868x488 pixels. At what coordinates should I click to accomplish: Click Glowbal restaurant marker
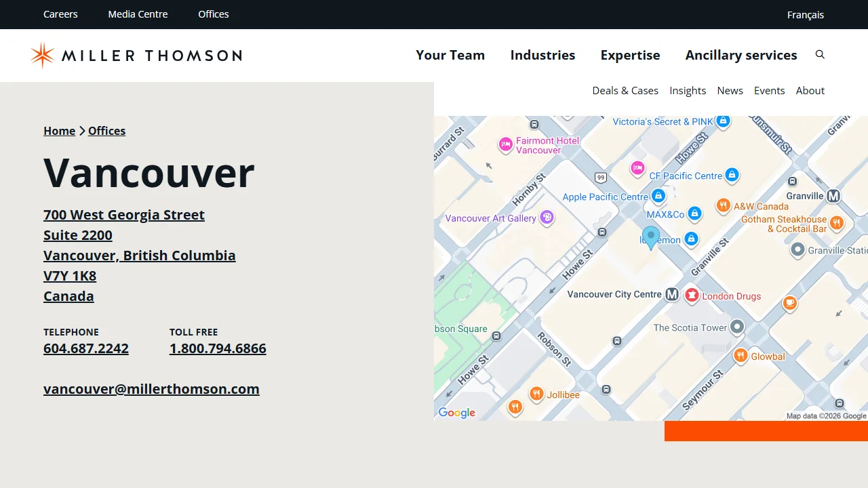point(741,356)
